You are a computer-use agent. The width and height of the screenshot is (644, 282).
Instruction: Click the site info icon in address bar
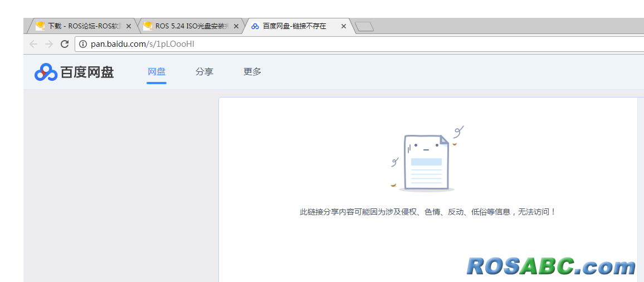(83, 44)
